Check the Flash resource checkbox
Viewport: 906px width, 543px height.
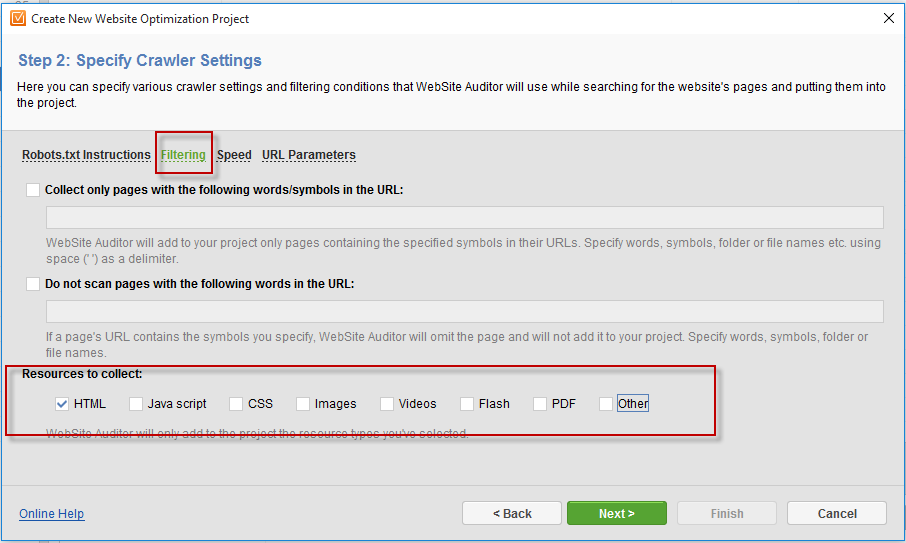click(x=467, y=404)
